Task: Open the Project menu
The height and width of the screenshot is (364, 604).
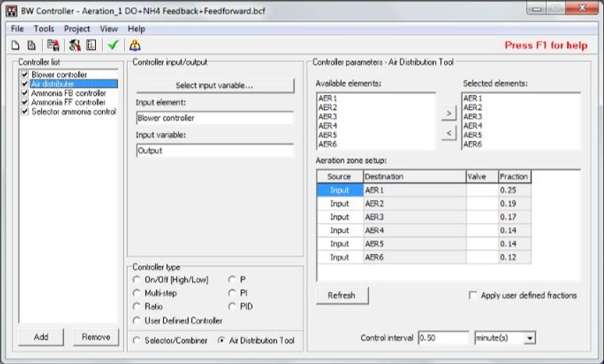Action: 77,29
